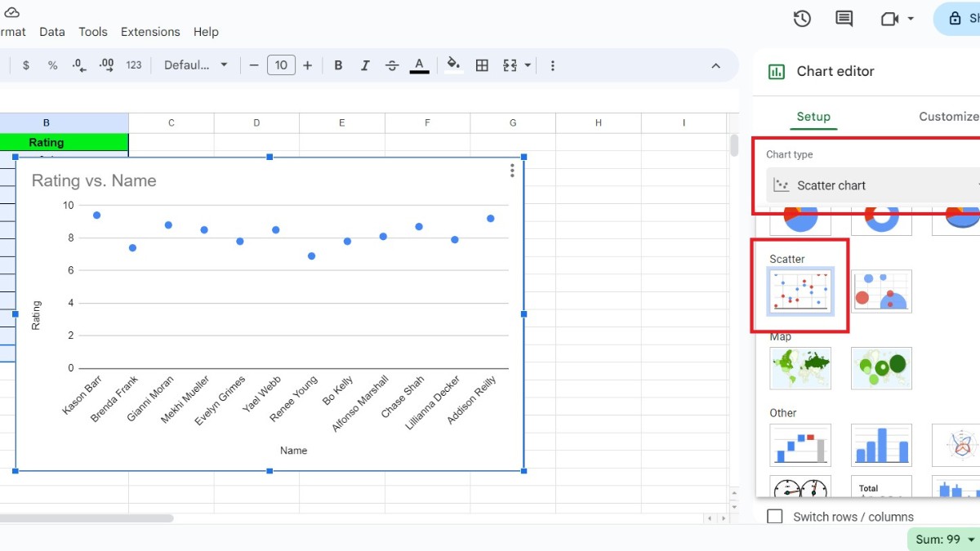This screenshot has width=980, height=551.
Task: Open the comments panel
Action: [x=844, y=18]
